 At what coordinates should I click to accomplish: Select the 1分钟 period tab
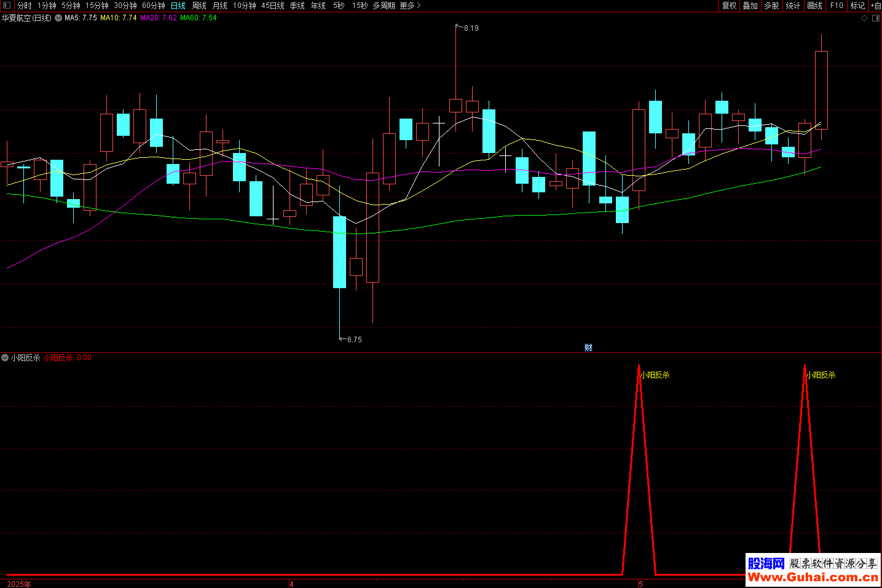pos(47,6)
